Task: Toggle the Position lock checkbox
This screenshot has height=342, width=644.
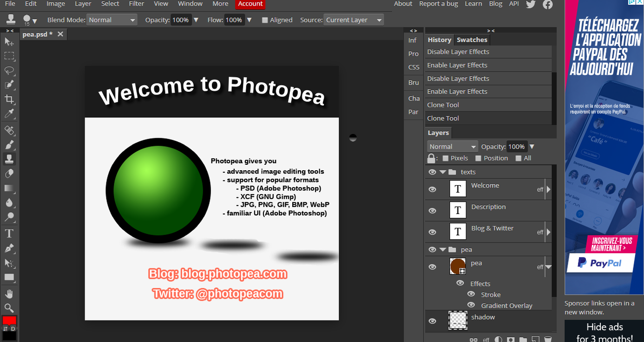Action: [478, 158]
